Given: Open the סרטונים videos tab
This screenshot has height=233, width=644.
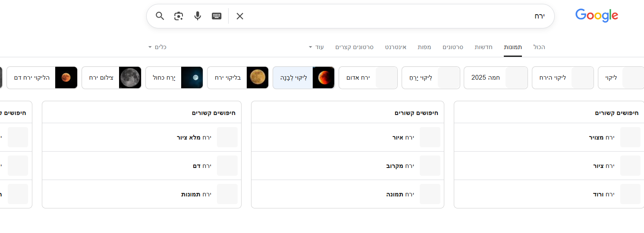Looking at the screenshot, I should pyautogui.click(x=453, y=47).
